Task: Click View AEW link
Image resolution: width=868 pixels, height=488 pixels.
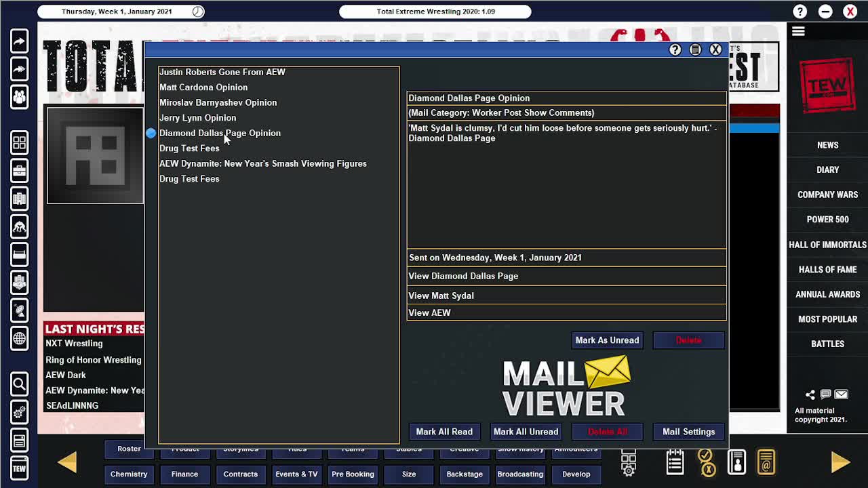Action: point(566,312)
